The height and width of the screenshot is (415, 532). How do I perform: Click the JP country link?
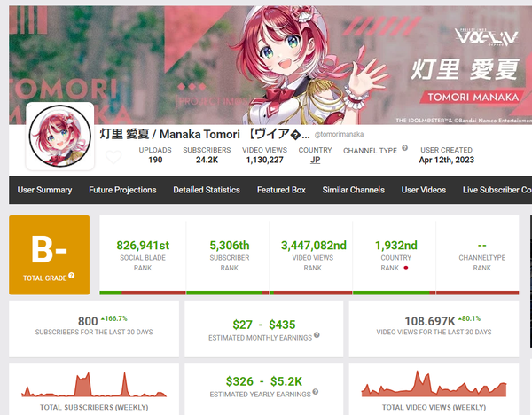(x=315, y=160)
